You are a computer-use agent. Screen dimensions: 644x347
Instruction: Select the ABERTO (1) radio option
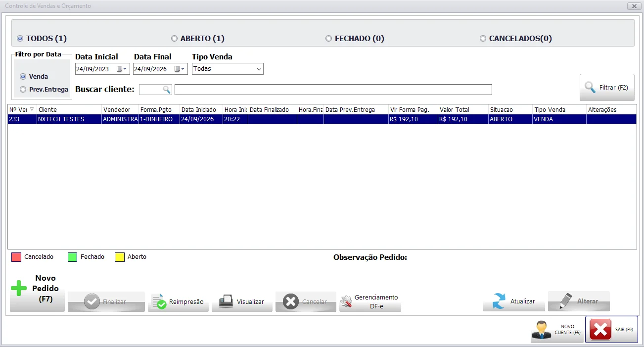174,38
